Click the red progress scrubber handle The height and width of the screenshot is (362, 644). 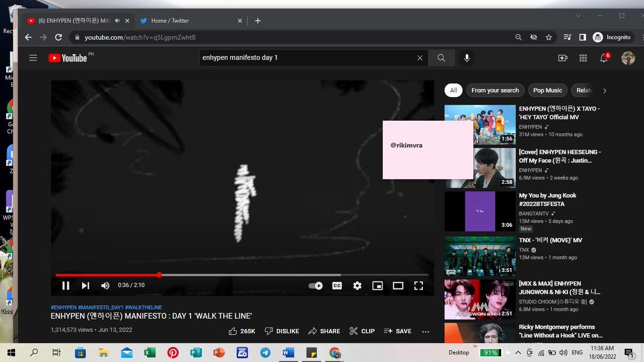click(159, 275)
